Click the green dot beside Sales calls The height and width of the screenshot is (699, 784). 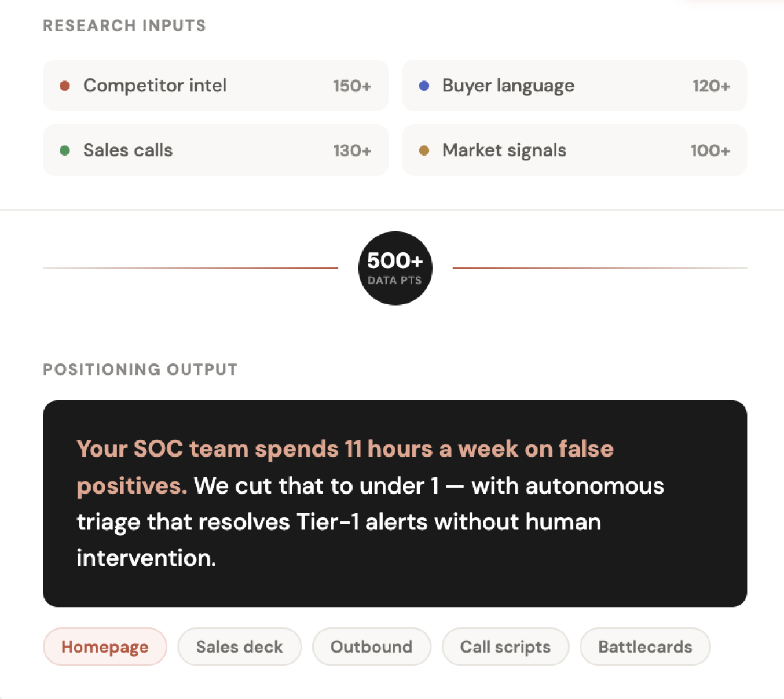click(x=65, y=150)
